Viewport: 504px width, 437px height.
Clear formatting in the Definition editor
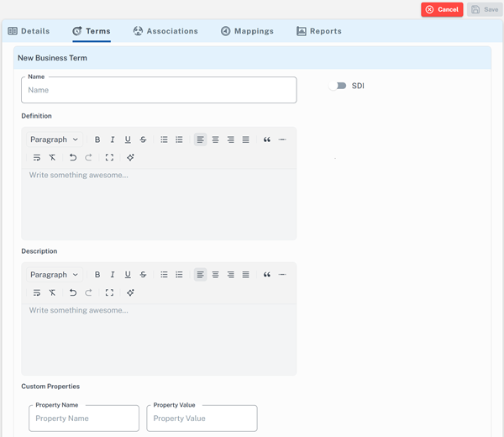click(52, 157)
